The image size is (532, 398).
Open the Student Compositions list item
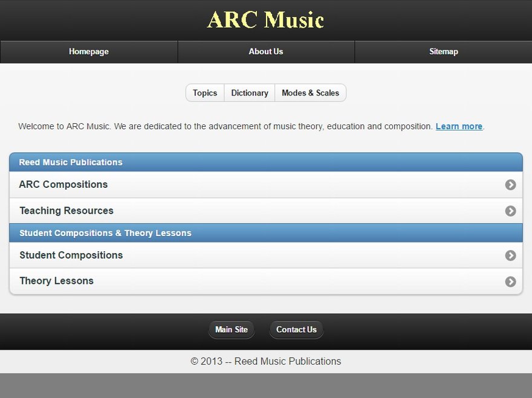click(x=266, y=255)
